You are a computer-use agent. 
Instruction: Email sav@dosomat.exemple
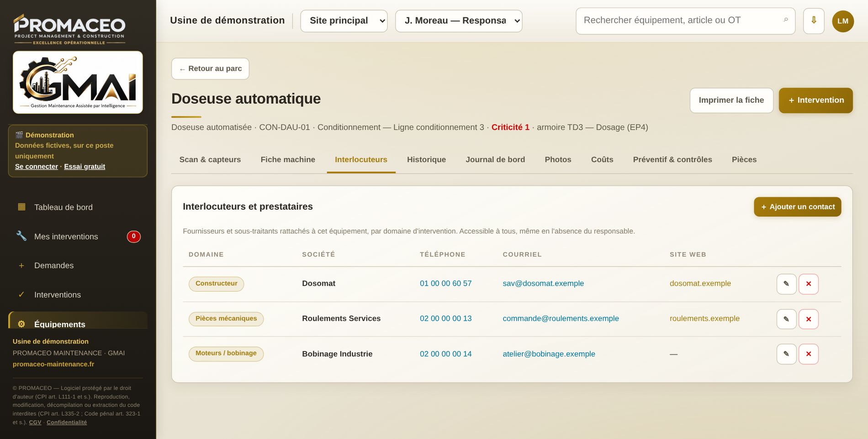[x=543, y=283]
